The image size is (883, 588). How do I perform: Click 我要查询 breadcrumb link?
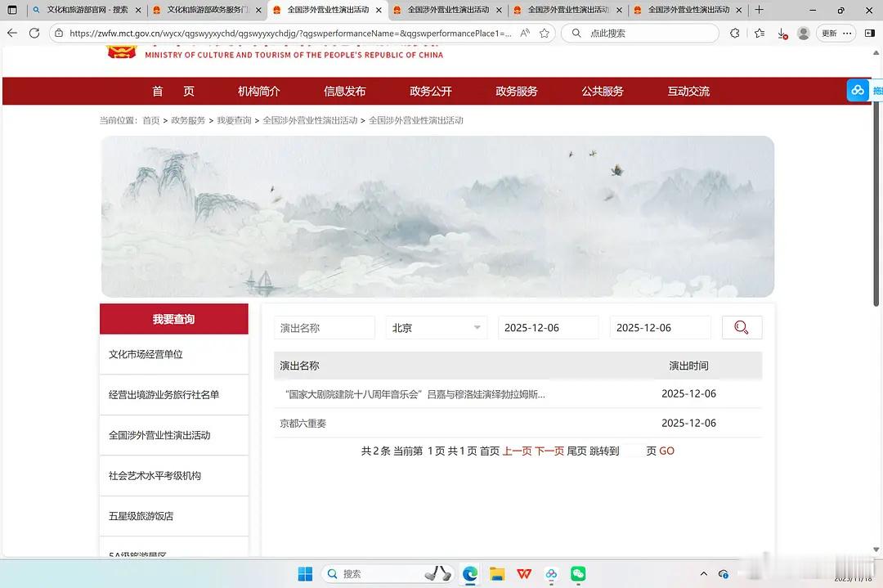pyautogui.click(x=235, y=120)
